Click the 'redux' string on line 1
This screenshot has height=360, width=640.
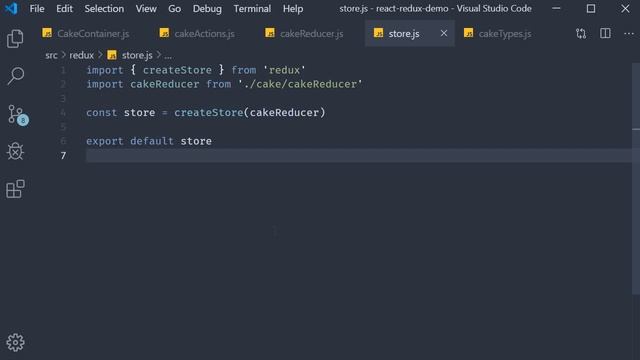284,70
